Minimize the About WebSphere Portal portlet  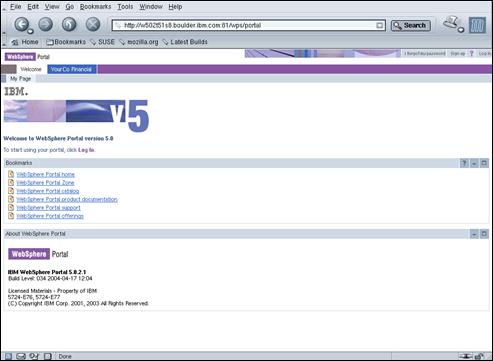tap(474, 234)
